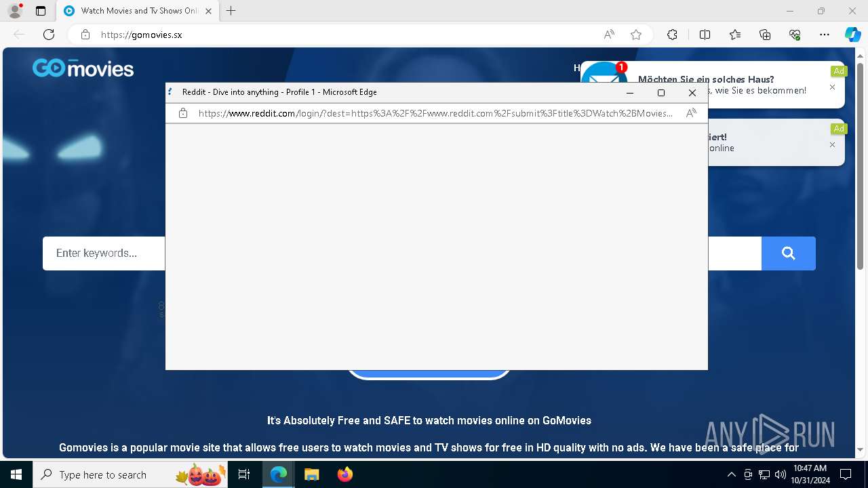This screenshot has width=868, height=488.
Task: Select the Watch Movies and Tv Shows tab
Action: click(138, 11)
